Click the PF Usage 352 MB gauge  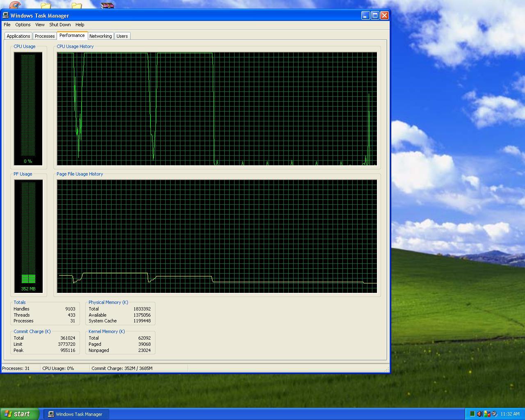tap(28, 236)
